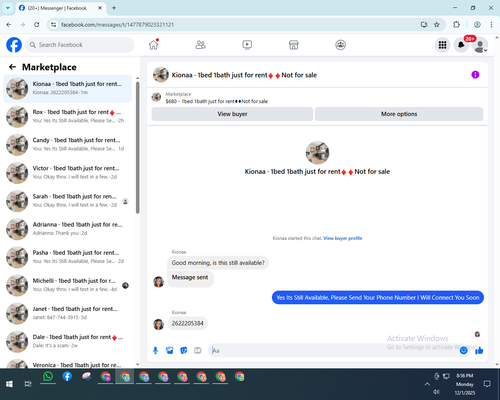Send a voice clip with microphone icon
The image size is (500, 400).
coord(155,350)
